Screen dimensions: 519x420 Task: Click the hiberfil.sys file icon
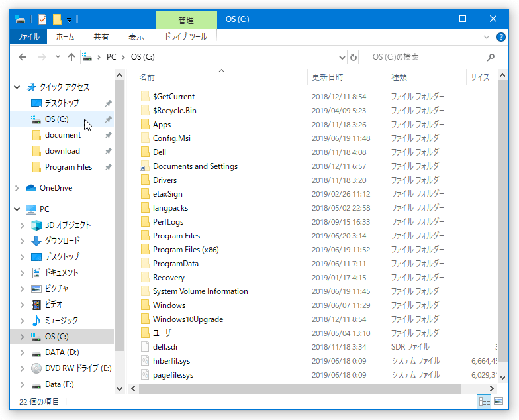(x=145, y=360)
